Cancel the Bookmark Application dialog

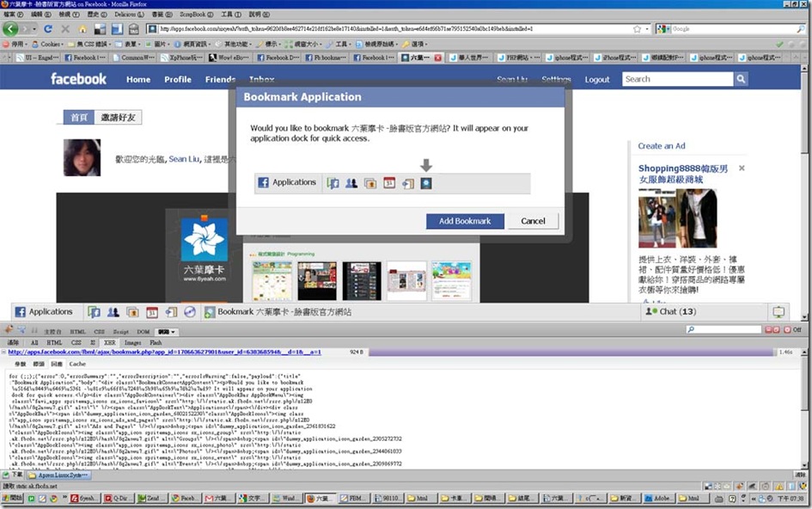click(x=533, y=221)
